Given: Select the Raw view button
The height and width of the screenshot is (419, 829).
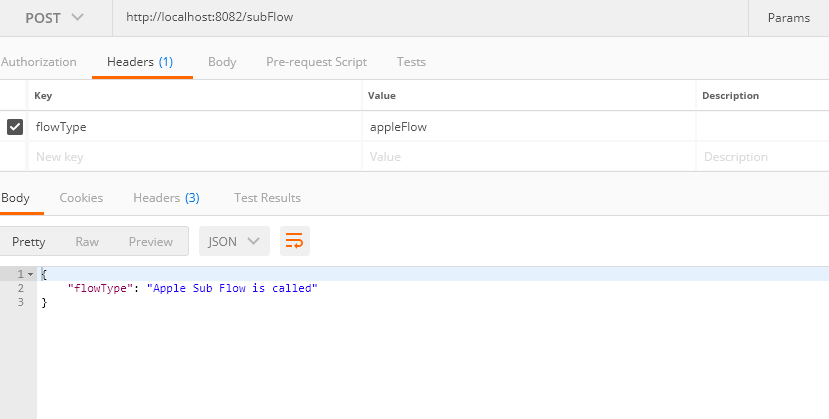Looking at the screenshot, I should (87, 241).
